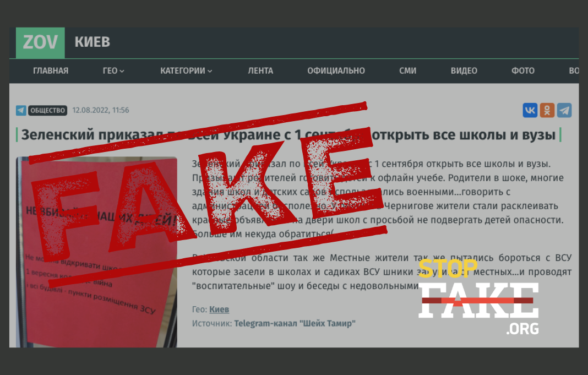The width and height of the screenshot is (588, 375).
Task: Open the red poster article photo
Action: tap(96, 252)
